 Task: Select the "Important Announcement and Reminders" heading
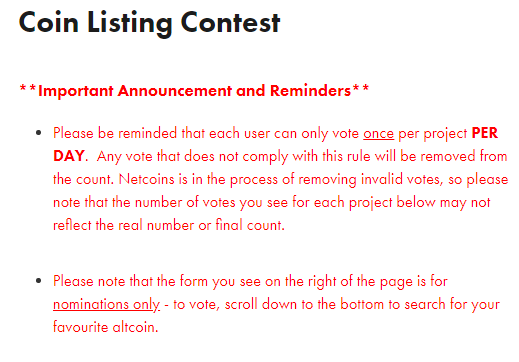194,91
